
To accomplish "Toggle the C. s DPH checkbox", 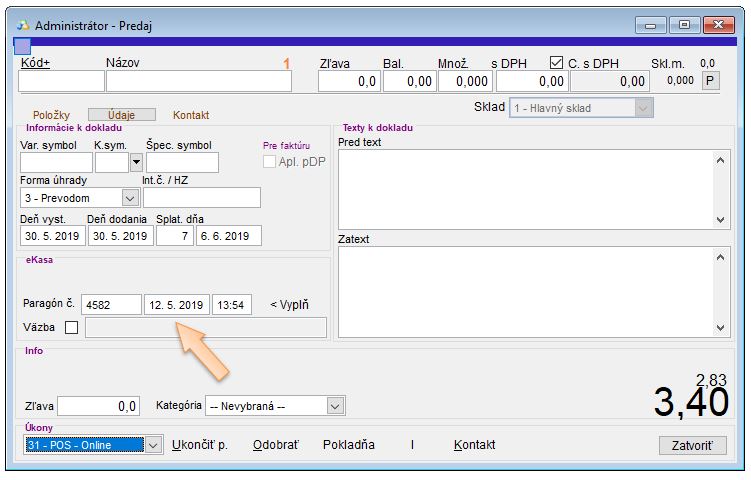I will (557, 63).
